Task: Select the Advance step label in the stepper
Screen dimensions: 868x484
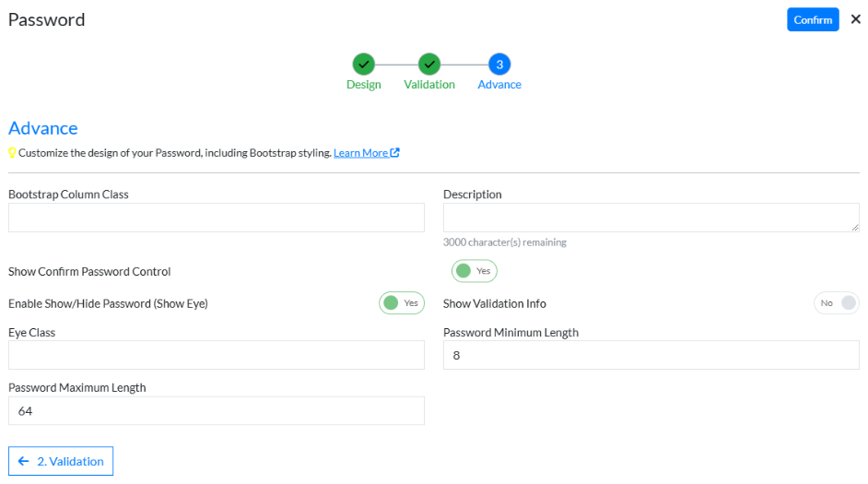Action: [x=499, y=85]
